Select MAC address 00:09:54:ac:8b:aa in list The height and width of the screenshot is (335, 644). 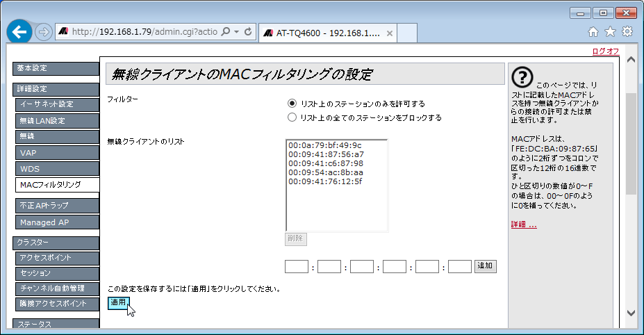tap(326, 172)
